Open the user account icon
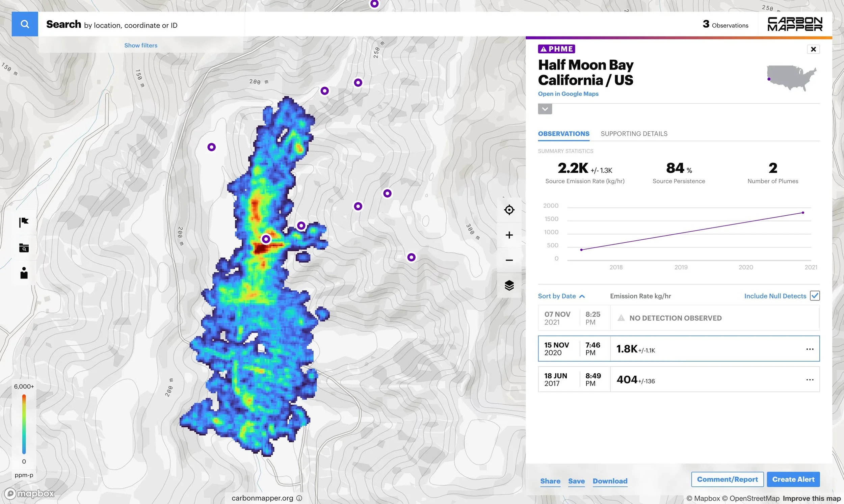The height and width of the screenshot is (504, 844). pyautogui.click(x=23, y=273)
